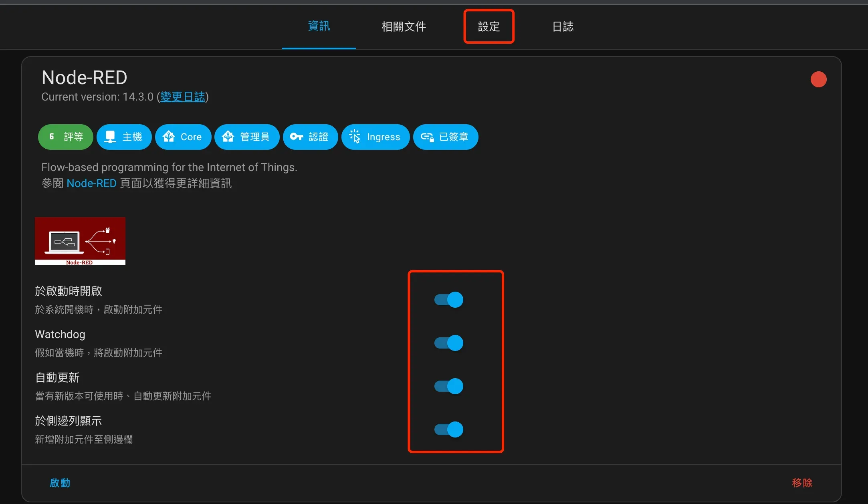Click the key icon on 認證 chip
This screenshot has height=504, width=868.
tap(297, 137)
